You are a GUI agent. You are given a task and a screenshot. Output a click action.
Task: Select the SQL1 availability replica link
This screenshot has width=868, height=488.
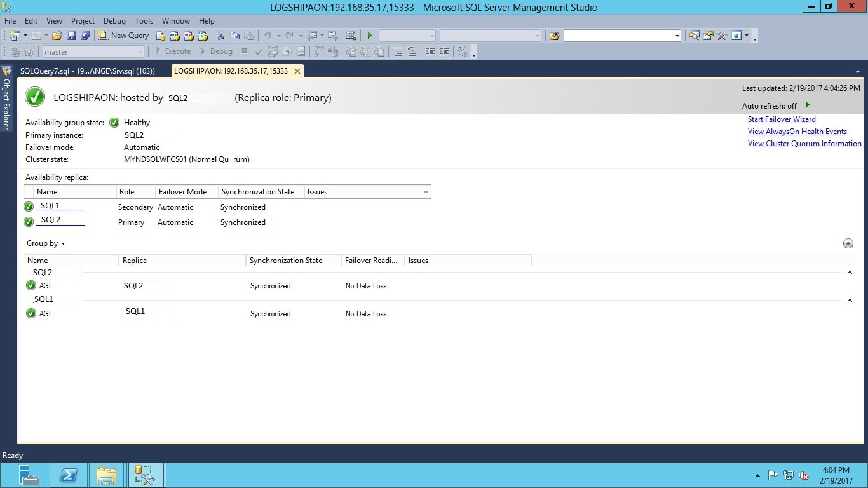tap(60, 207)
